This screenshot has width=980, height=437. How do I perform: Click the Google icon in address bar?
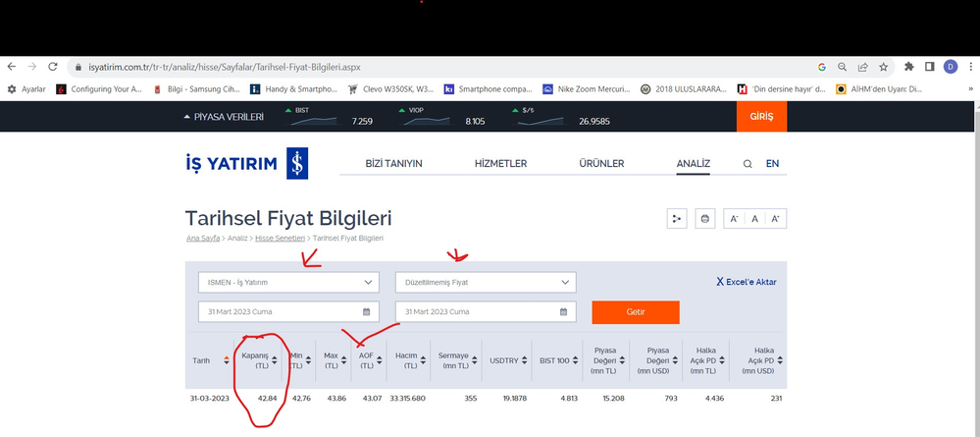822,67
